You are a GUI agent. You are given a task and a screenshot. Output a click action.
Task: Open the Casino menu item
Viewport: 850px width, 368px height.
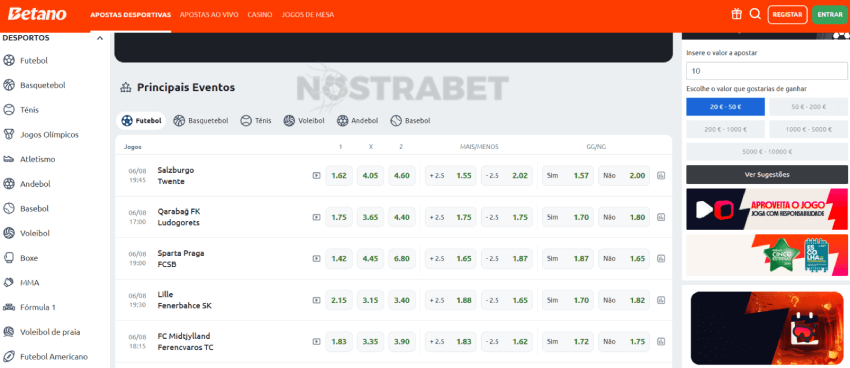pyautogui.click(x=260, y=15)
